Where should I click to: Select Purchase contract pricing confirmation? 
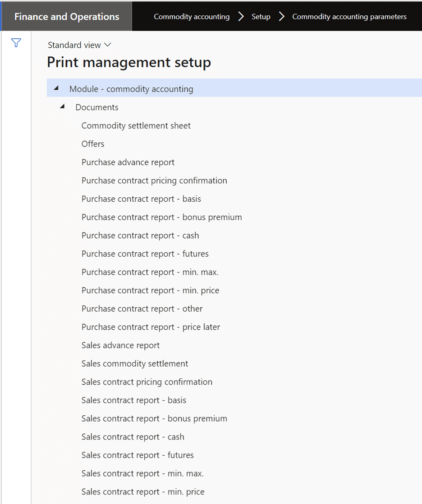click(154, 180)
